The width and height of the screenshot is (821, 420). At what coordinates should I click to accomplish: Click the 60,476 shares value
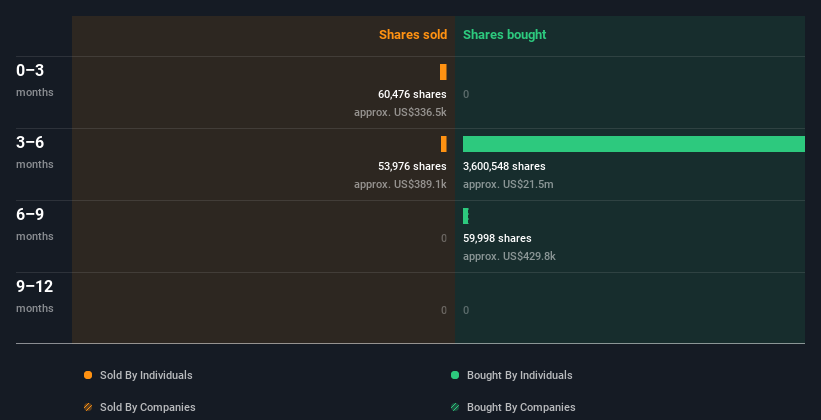coord(412,94)
